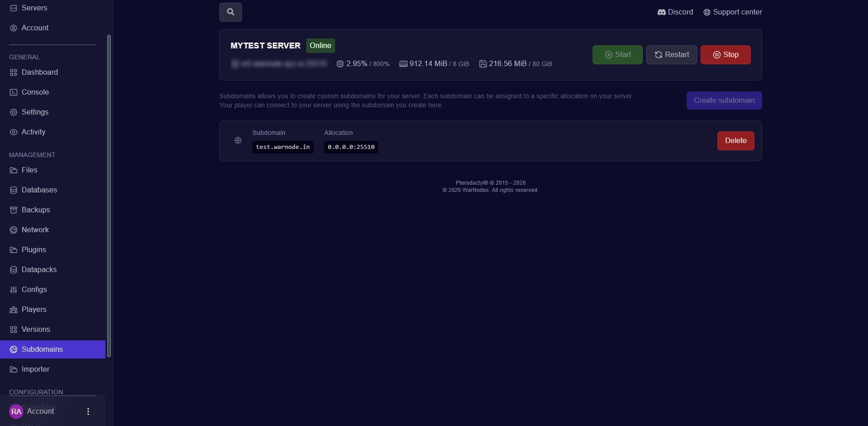868x426 pixels.
Task: Open the Importer page
Action: (52, 369)
